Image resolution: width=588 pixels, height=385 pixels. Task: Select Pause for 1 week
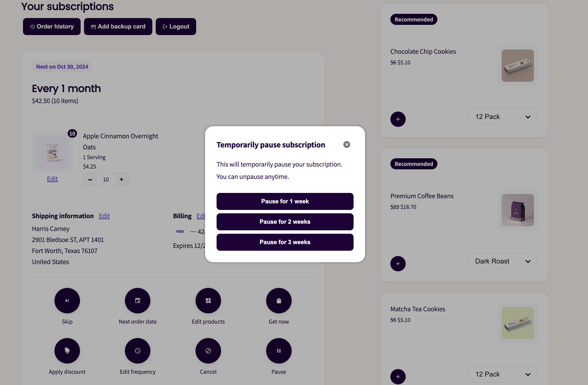click(x=285, y=201)
